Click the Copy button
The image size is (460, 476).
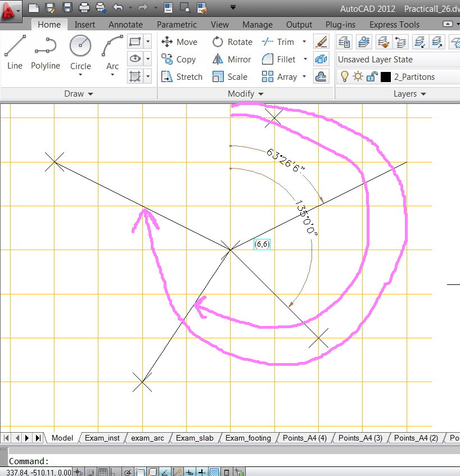[x=179, y=59]
